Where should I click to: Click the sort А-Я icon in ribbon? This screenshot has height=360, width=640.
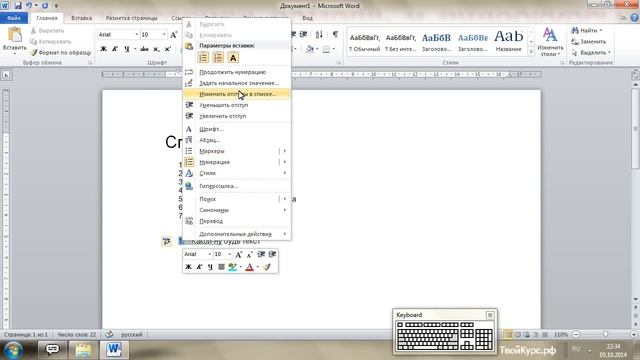click(319, 34)
